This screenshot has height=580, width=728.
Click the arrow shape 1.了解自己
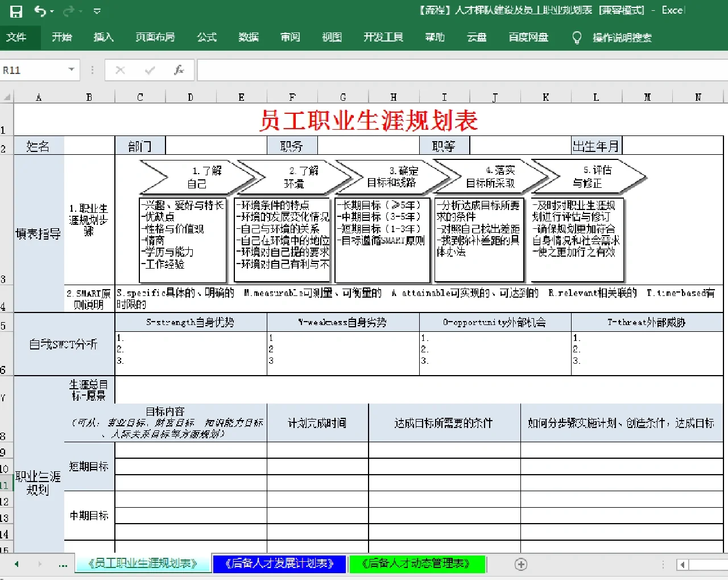point(197,177)
